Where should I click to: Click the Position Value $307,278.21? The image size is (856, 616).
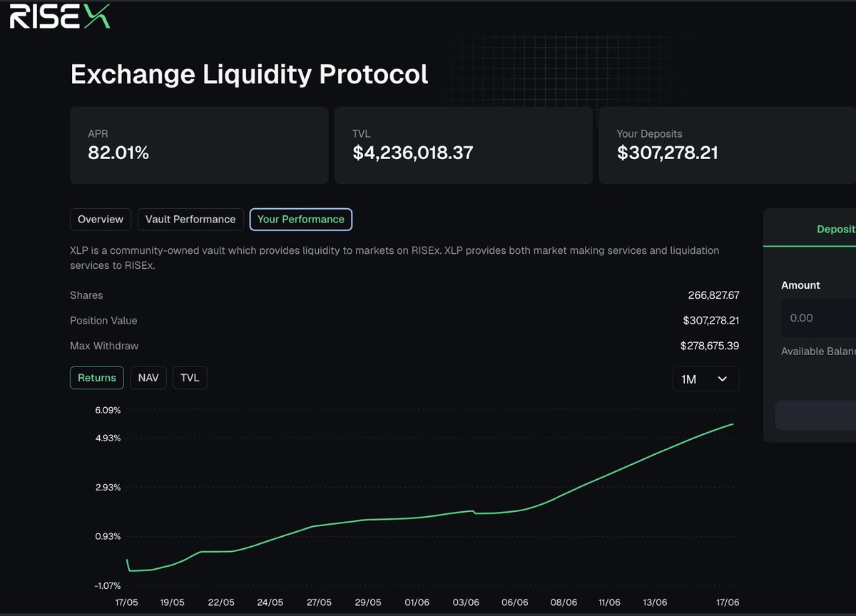coord(710,321)
